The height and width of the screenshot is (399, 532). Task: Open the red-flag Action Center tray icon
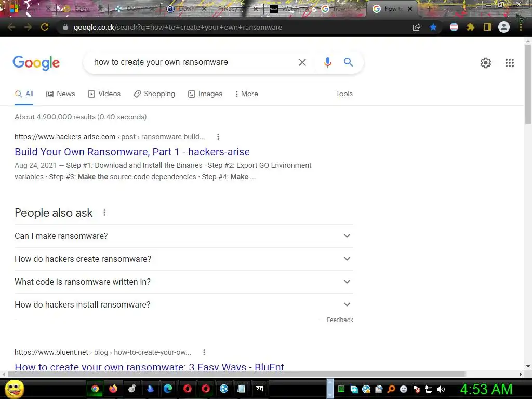[x=416, y=389]
